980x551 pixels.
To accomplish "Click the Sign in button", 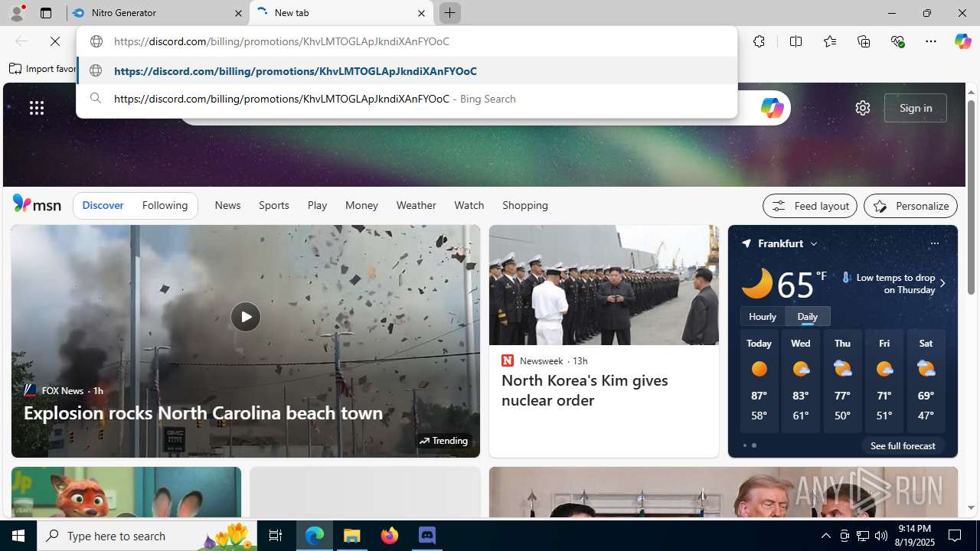I will (916, 108).
